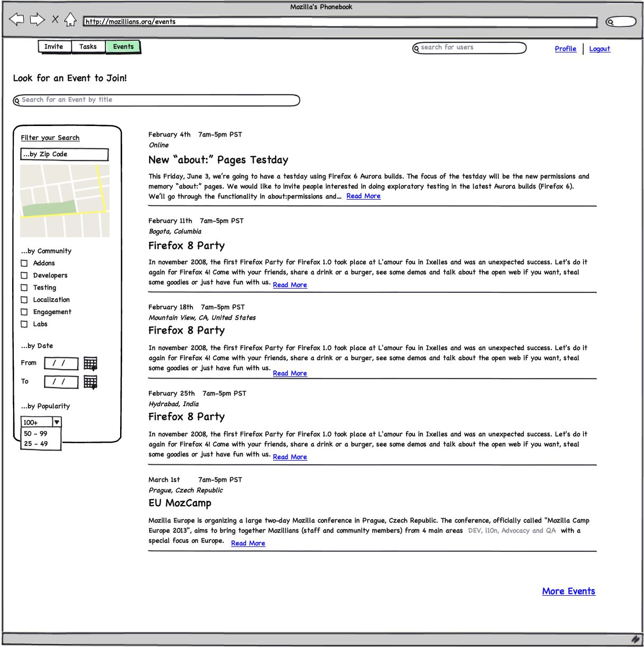
Task: Click the magnifier in the users search
Action: pos(416,48)
